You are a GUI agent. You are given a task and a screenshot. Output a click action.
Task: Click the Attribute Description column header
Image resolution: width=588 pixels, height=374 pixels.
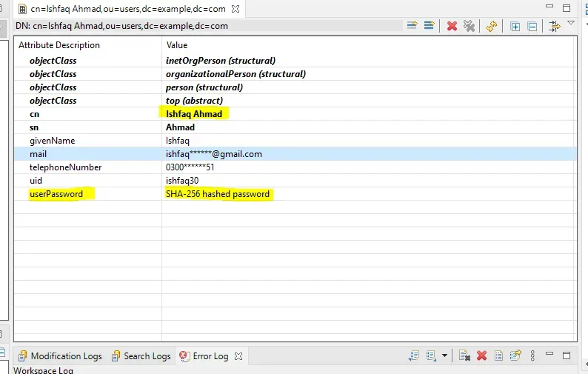tap(59, 45)
